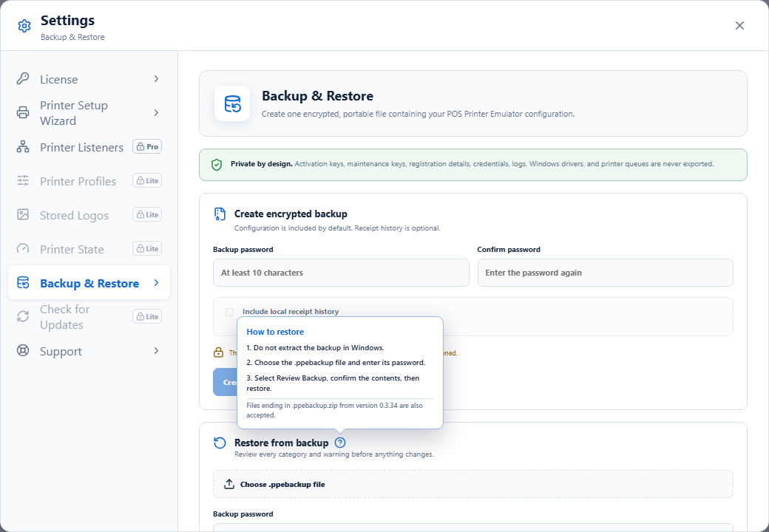This screenshot has width=769, height=532.
Task: Expand the Backup & Restore sidebar chevron
Action: coord(156,283)
